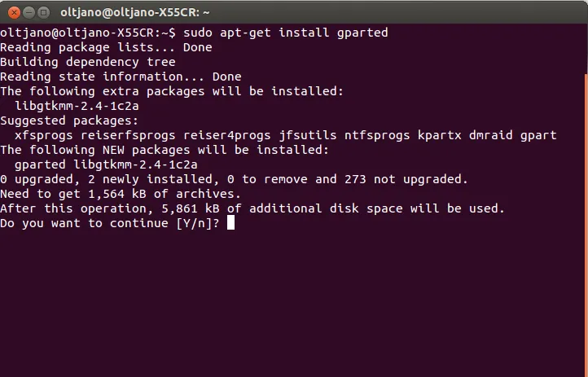
Task: Close the terminal window
Action: 11,11
